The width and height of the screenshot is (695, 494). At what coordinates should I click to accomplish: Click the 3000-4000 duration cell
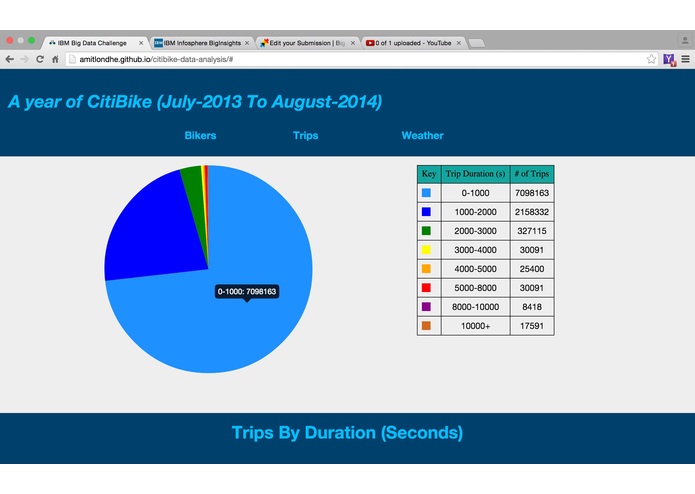pos(476,250)
